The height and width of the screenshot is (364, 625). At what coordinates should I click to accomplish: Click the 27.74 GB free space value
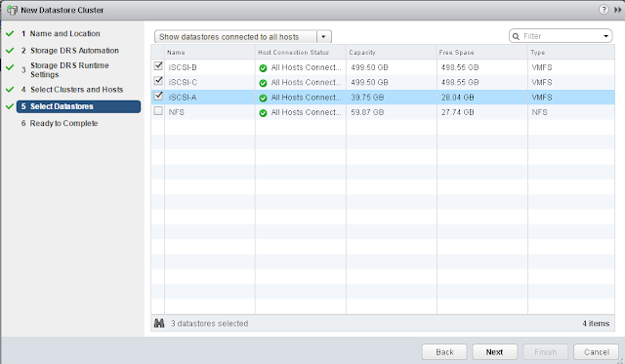pos(458,112)
